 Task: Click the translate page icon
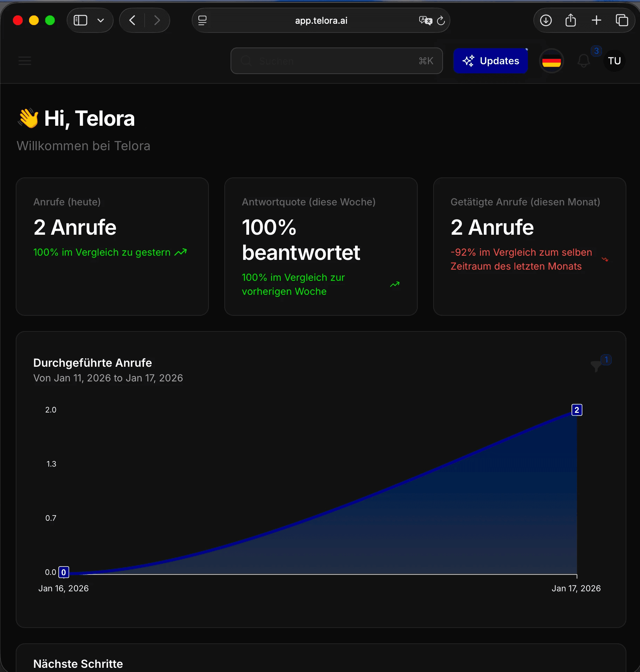pyautogui.click(x=426, y=20)
